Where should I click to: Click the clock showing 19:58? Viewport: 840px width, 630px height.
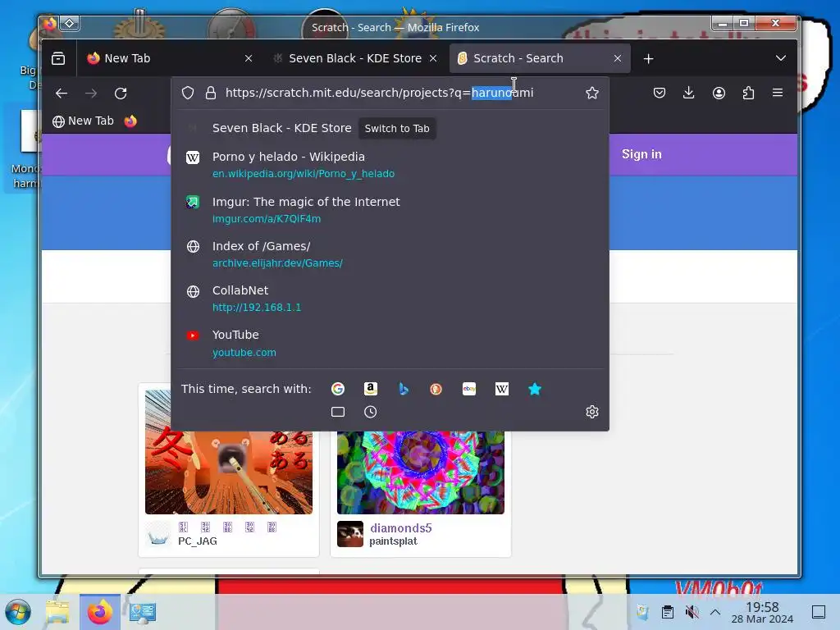click(x=762, y=612)
